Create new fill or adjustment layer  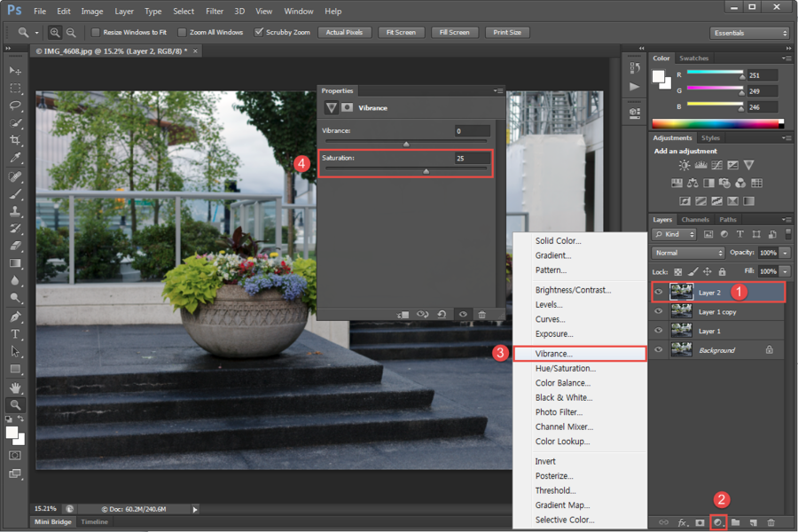718,522
